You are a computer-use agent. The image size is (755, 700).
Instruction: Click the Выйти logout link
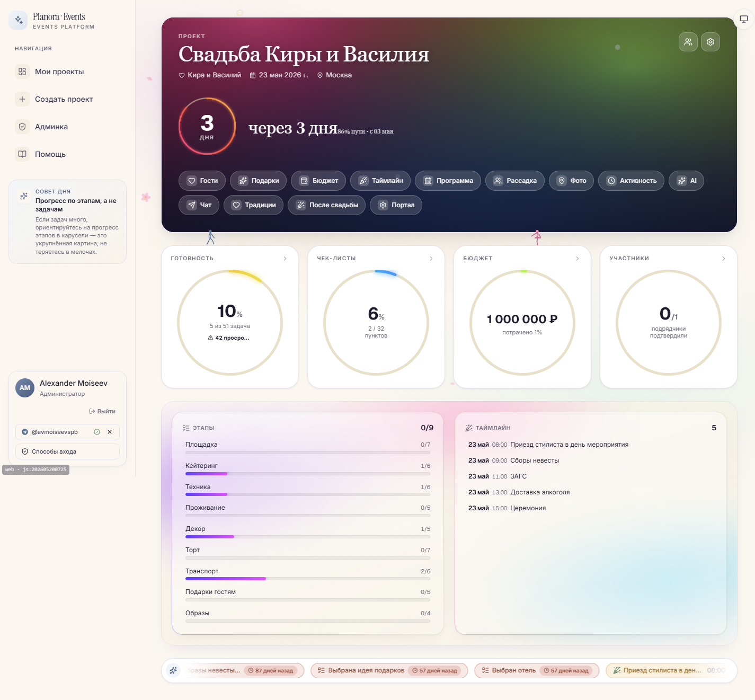click(x=102, y=411)
